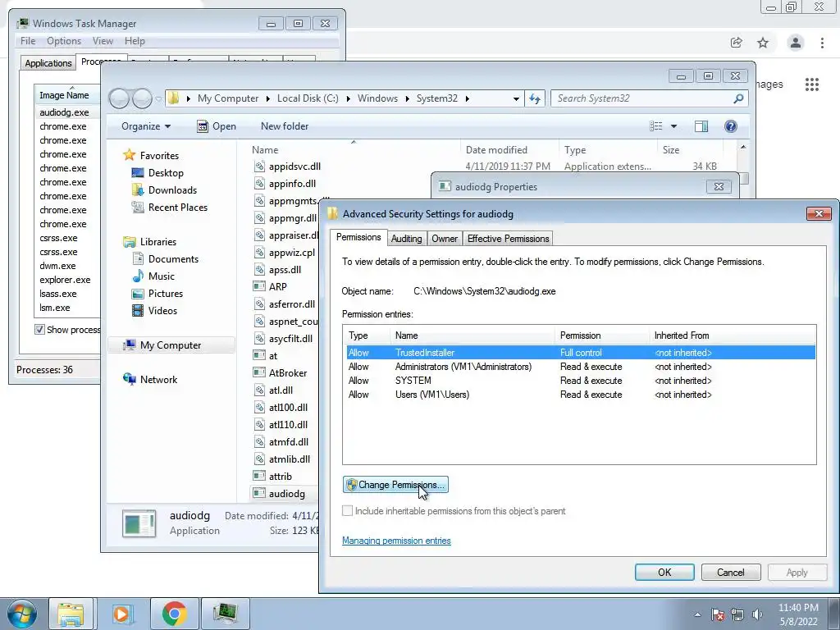Open address bar history dropdown arrow

coord(516,98)
